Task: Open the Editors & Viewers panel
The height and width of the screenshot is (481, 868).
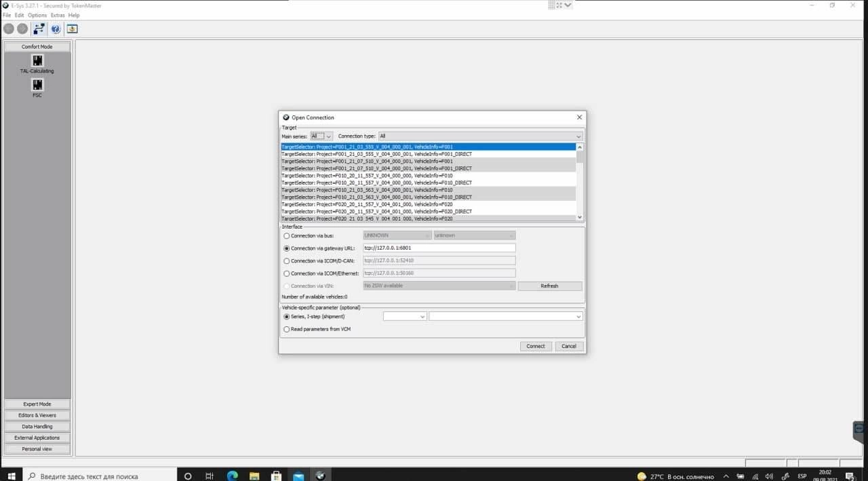Action: point(37,415)
